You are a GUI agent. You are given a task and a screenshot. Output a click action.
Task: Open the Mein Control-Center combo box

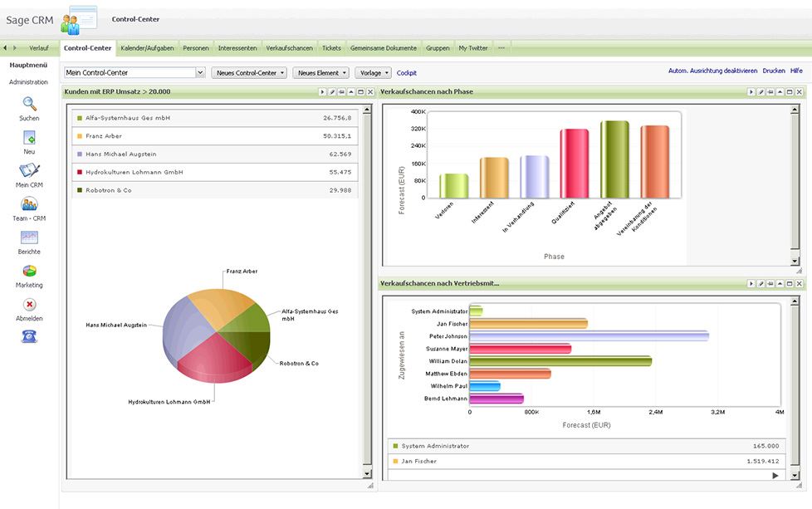[135, 73]
